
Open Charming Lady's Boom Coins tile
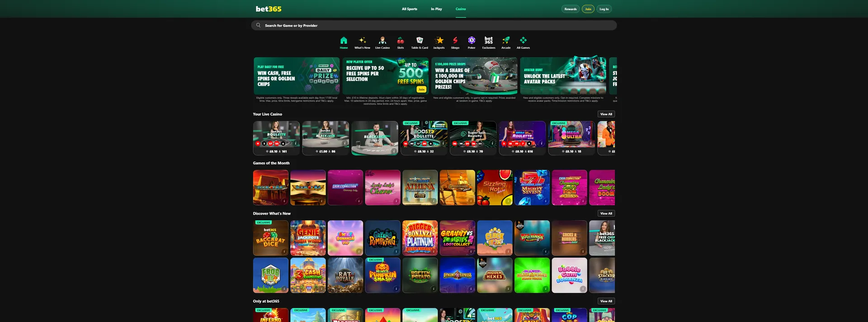click(570, 187)
